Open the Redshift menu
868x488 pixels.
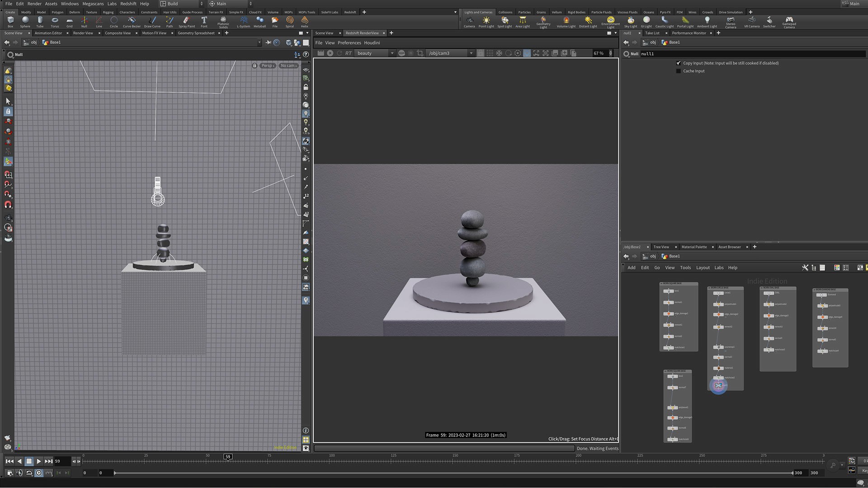tap(128, 4)
